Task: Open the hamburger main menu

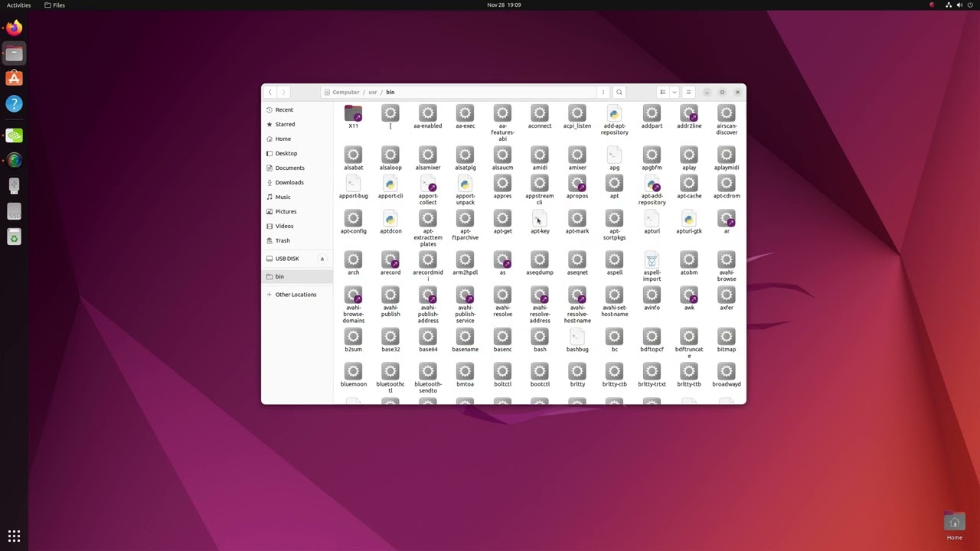Action: point(688,92)
